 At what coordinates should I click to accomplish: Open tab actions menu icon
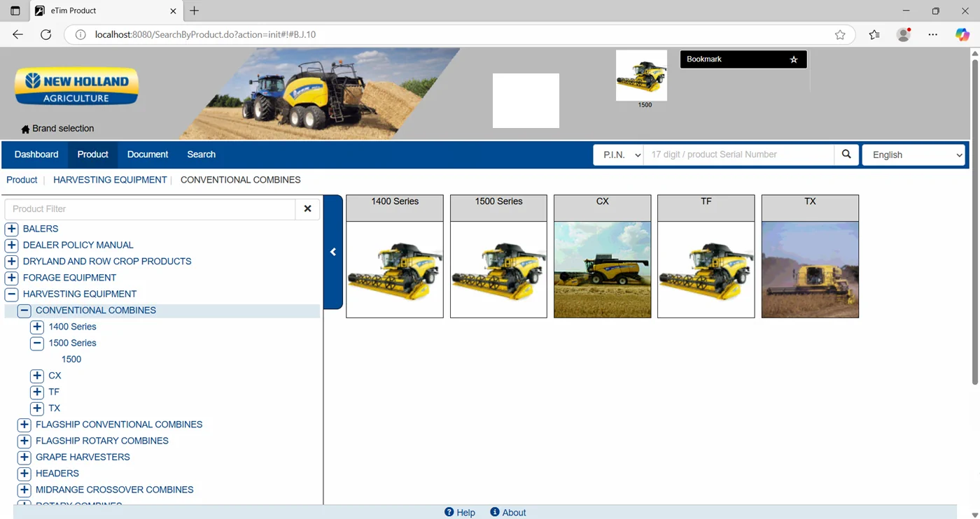pos(15,10)
